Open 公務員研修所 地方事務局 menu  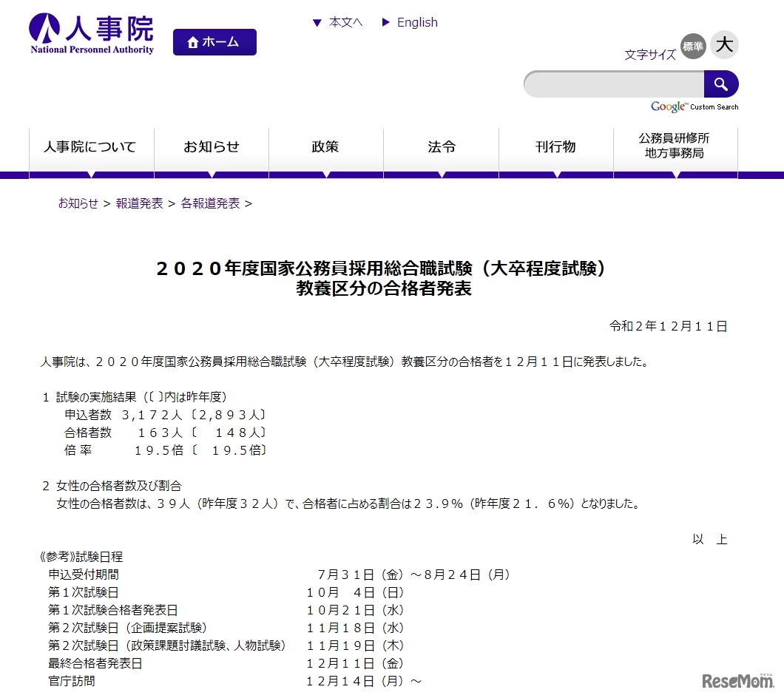(x=675, y=146)
